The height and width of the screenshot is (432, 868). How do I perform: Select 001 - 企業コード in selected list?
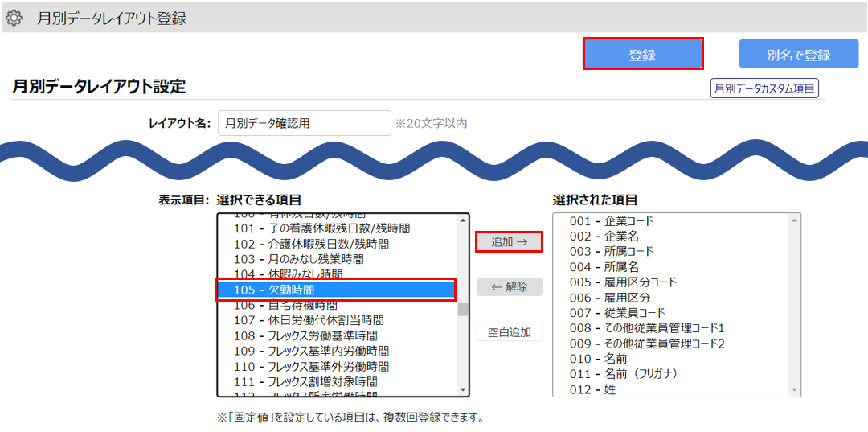611,221
